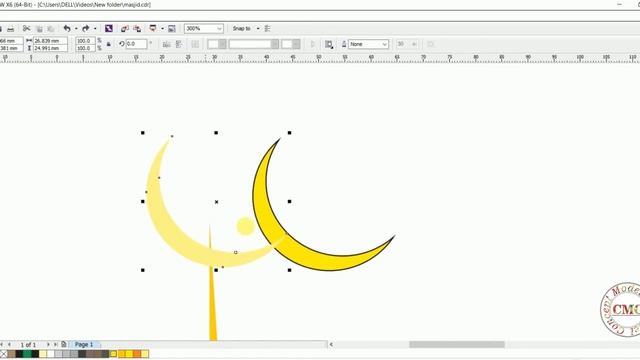640x360 pixels.
Task: Click the outline pen icon beside None
Action: coord(344,44)
